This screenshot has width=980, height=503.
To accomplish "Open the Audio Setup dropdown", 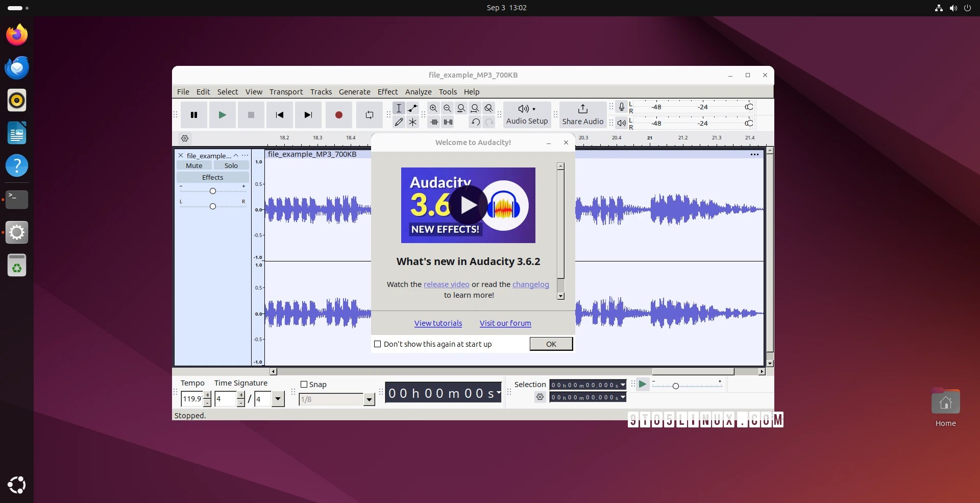I will (x=527, y=114).
